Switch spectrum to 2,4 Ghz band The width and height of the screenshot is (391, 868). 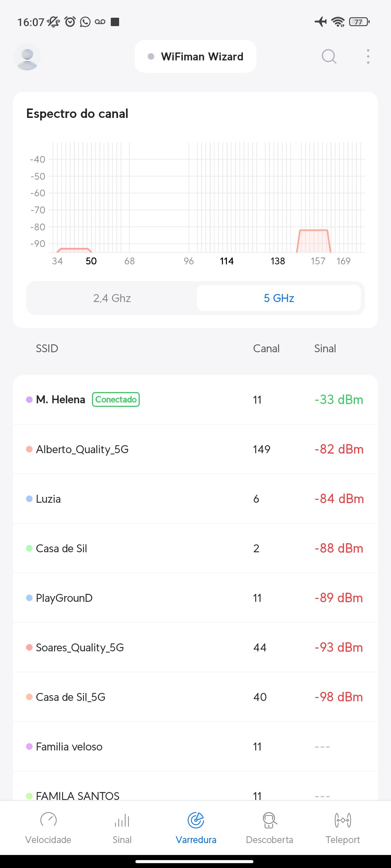[112, 298]
